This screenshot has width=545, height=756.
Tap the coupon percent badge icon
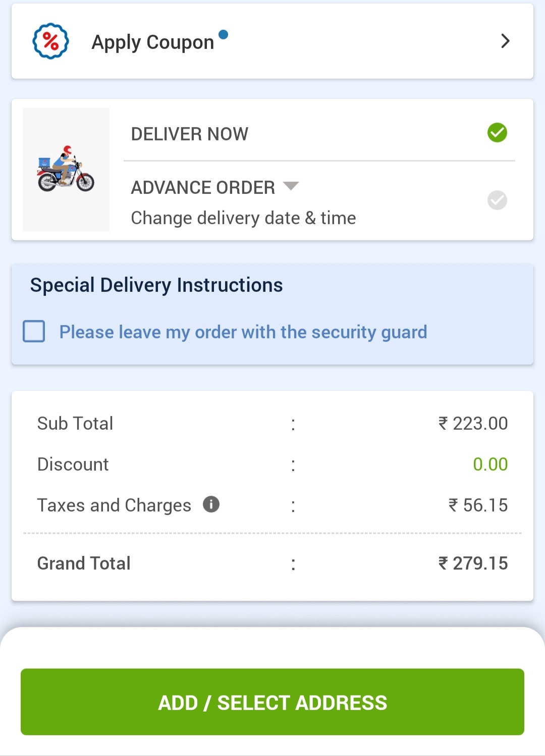[50, 41]
